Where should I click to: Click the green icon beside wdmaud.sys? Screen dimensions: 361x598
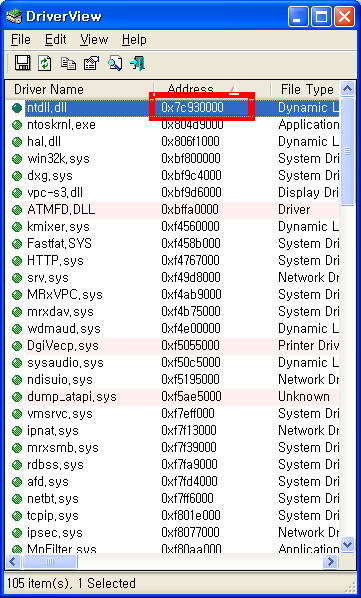tap(17, 329)
